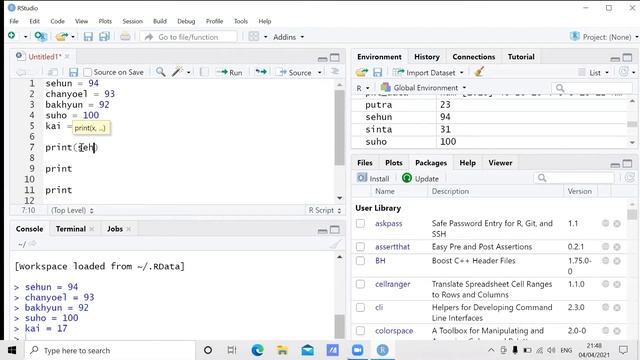Screen dimensions: 640x360
Task: Click the Compile Report notebook icon
Action: pos(204,72)
